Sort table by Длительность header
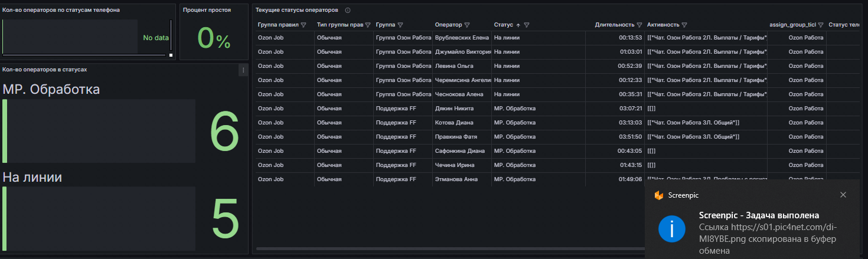The image size is (868, 259). [x=615, y=25]
